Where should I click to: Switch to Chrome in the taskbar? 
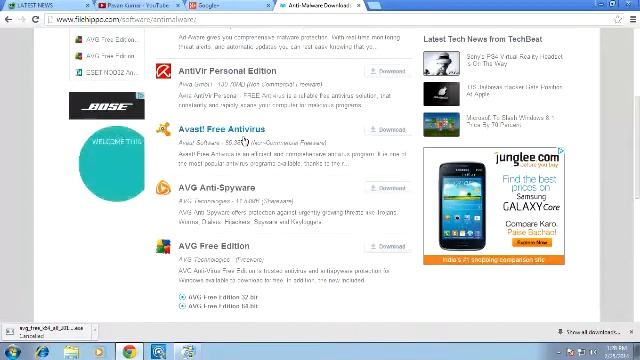pos(129,351)
